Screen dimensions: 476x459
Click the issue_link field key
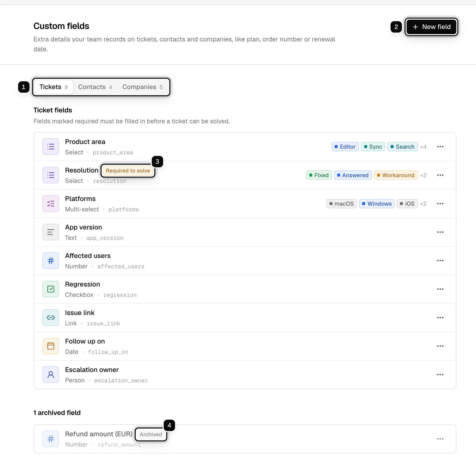pos(103,324)
